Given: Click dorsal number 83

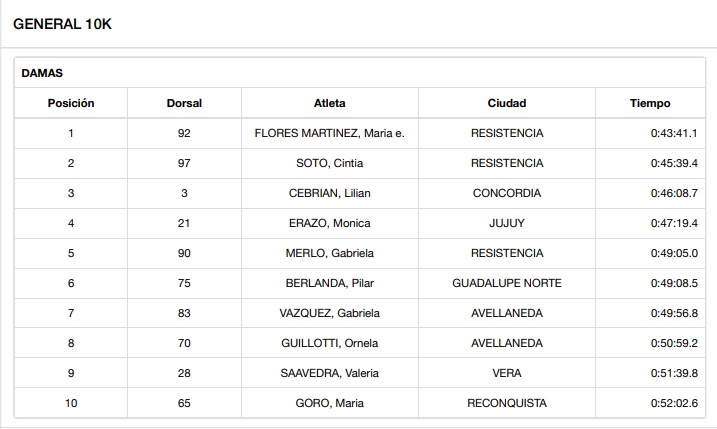Looking at the screenshot, I should coord(184,313).
